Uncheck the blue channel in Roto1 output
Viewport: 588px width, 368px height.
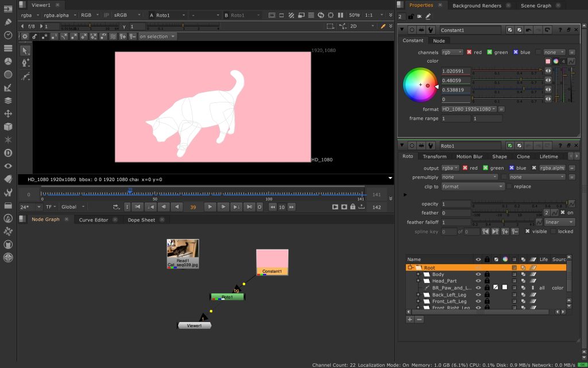coord(512,168)
